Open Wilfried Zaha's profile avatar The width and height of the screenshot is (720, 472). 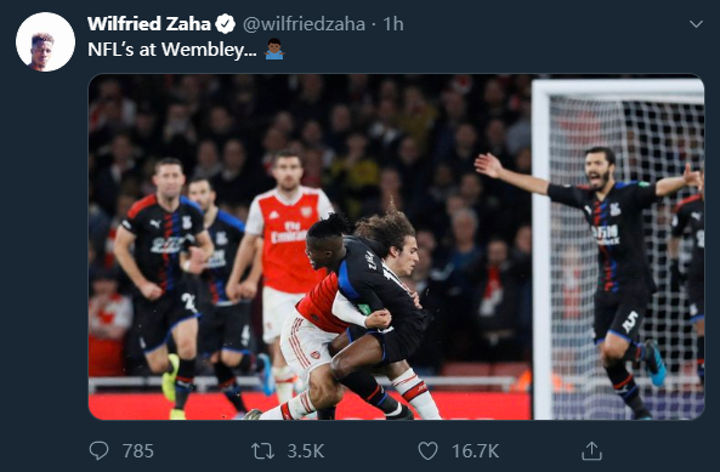[46, 42]
